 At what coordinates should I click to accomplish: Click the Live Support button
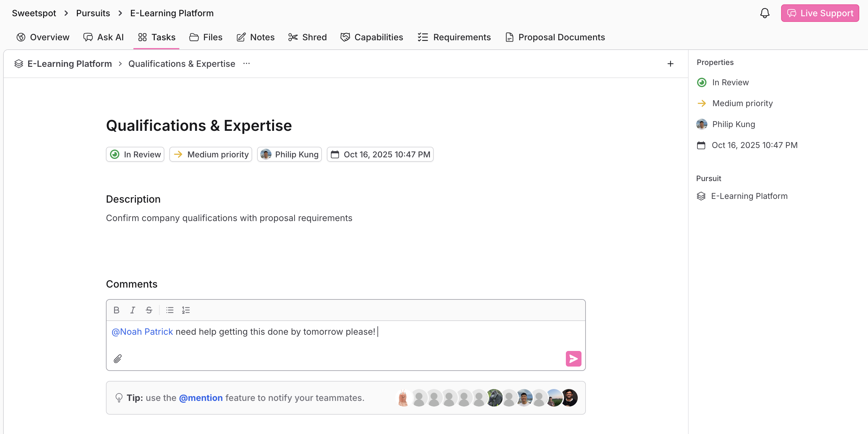point(820,13)
